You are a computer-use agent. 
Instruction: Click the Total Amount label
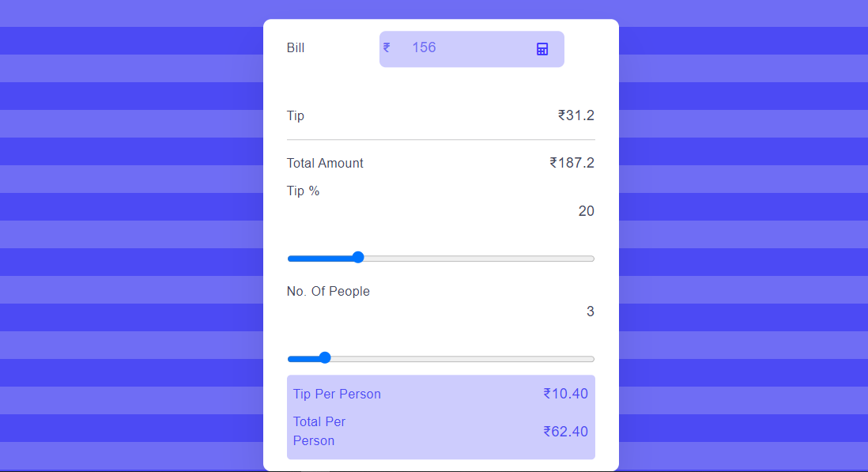coord(325,163)
